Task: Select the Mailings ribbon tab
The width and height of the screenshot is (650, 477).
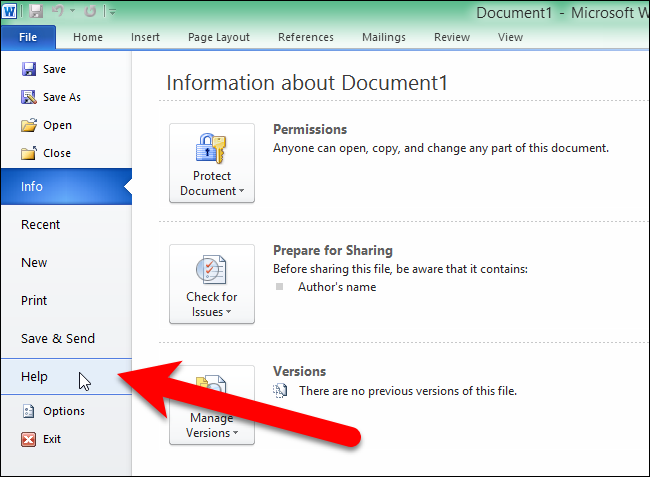Action: 384,37
